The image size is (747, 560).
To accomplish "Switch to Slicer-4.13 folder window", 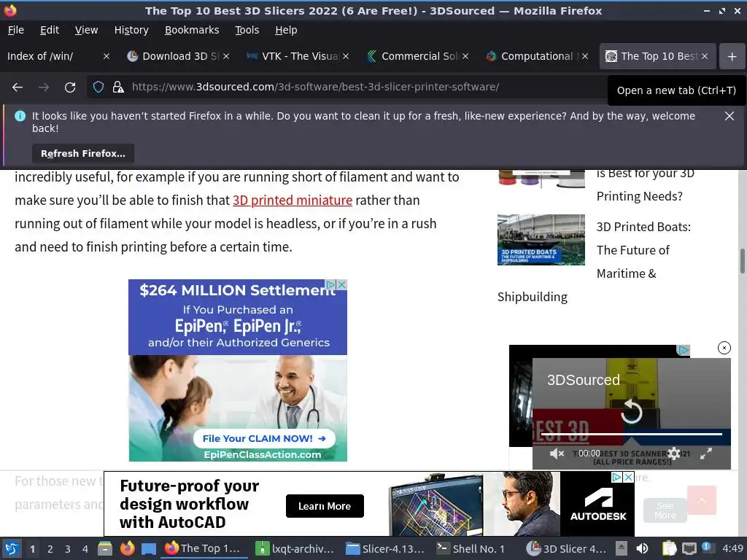I will click(x=385, y=548).
